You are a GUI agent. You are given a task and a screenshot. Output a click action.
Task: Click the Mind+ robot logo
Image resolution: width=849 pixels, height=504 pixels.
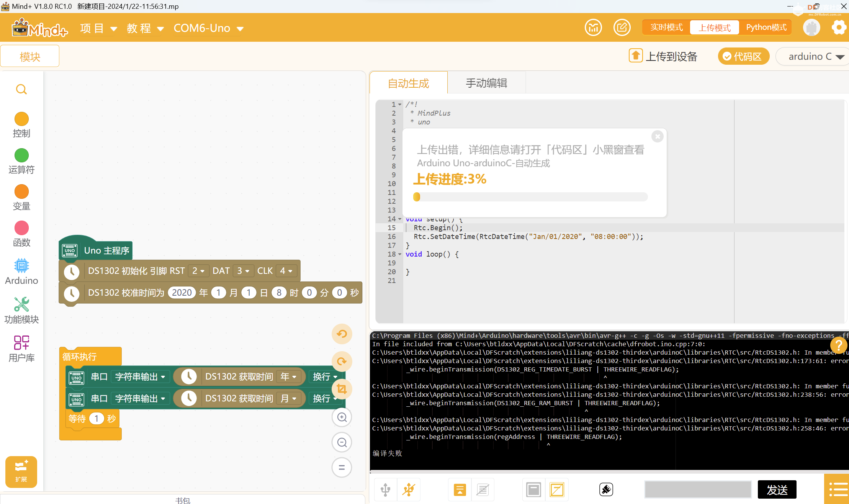[x=39, y=28]
